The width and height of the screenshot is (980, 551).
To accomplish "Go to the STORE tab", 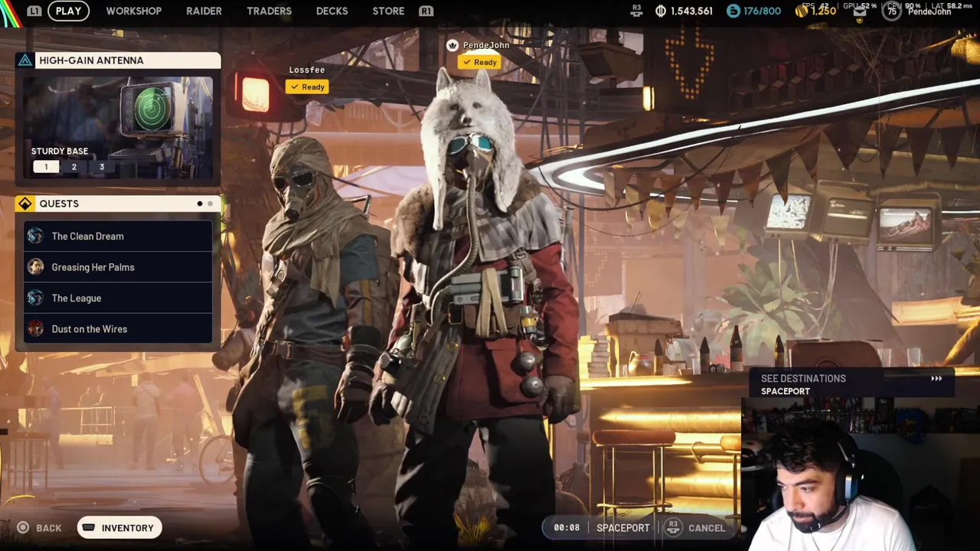I will point(388,11).
